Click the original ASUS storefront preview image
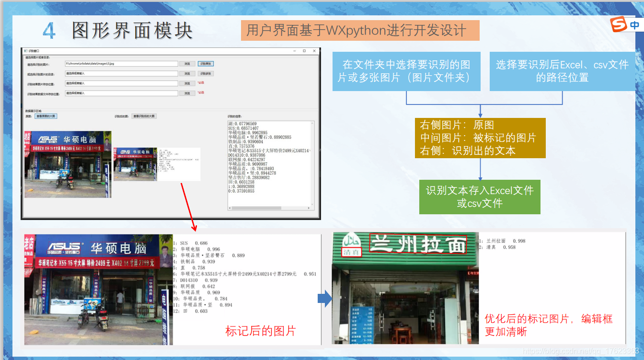Screen dimensions: 644x360 [x=68, y=164]
